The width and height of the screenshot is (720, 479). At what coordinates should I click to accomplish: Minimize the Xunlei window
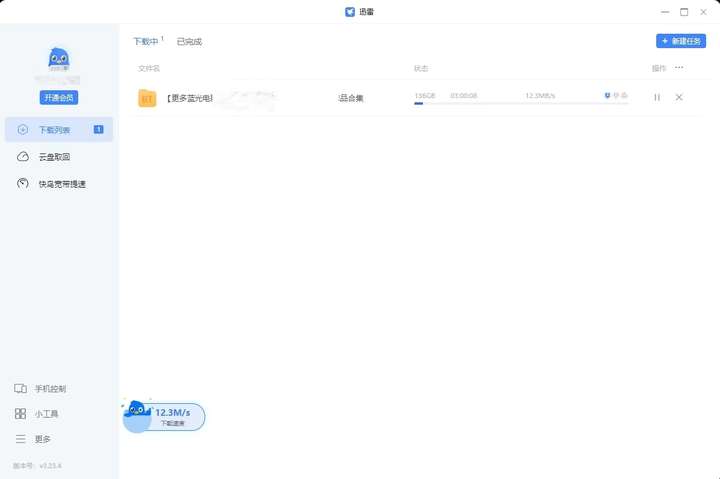[x=665, y=12]
